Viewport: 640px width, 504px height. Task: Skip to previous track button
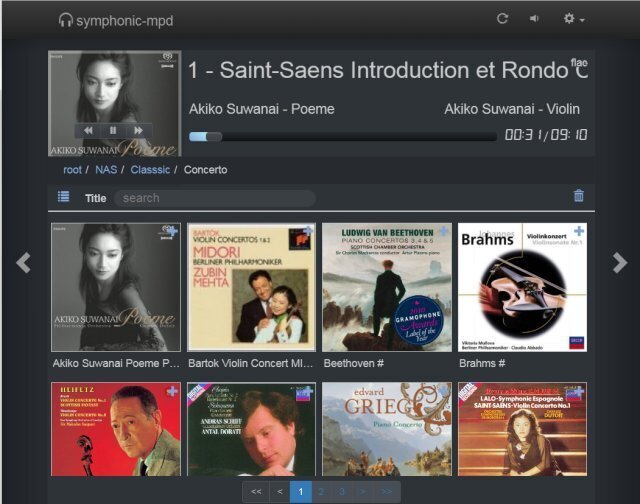pyautogui.click(x=88, y=130)
